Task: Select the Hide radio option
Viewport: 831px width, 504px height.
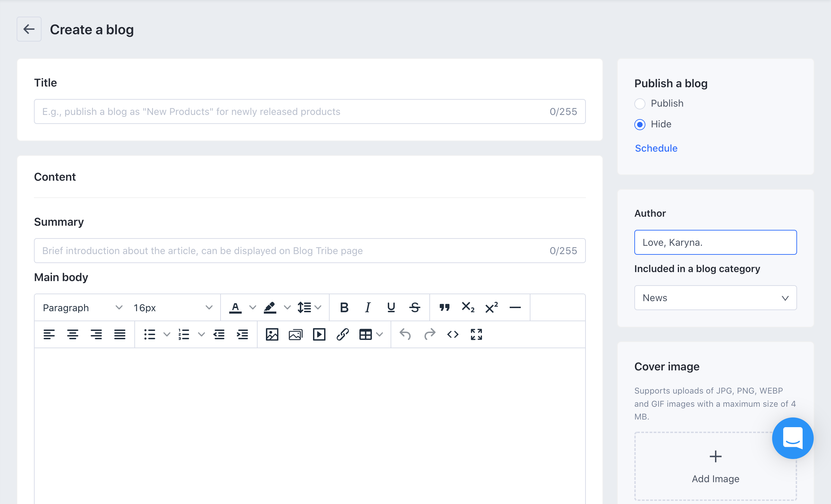Action: [x=640, y=124]
